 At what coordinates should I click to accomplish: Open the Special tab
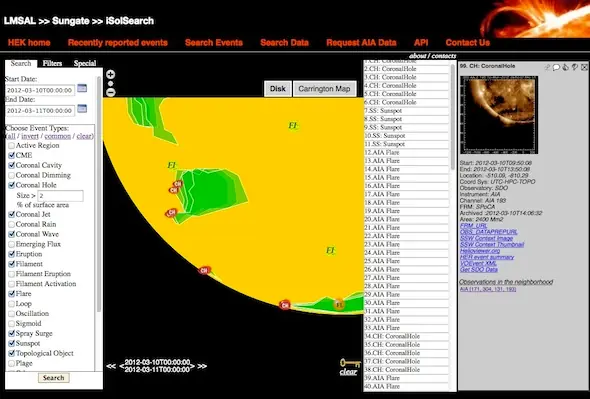85,63
